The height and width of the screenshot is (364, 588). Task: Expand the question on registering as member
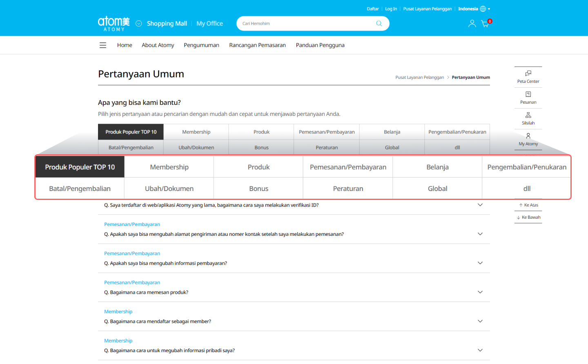[480, 321]
